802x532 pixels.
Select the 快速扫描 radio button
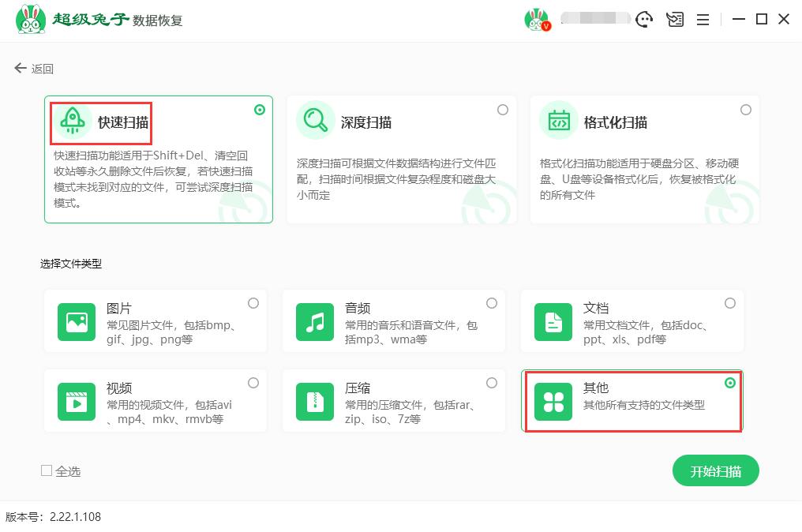coord(260,110)
